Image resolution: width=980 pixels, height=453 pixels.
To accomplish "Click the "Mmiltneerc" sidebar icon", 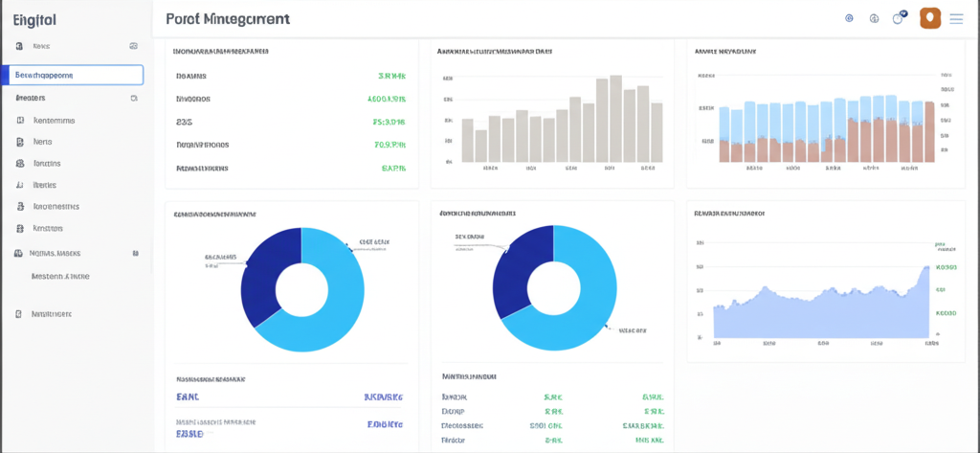I will (x=19, y=313).
